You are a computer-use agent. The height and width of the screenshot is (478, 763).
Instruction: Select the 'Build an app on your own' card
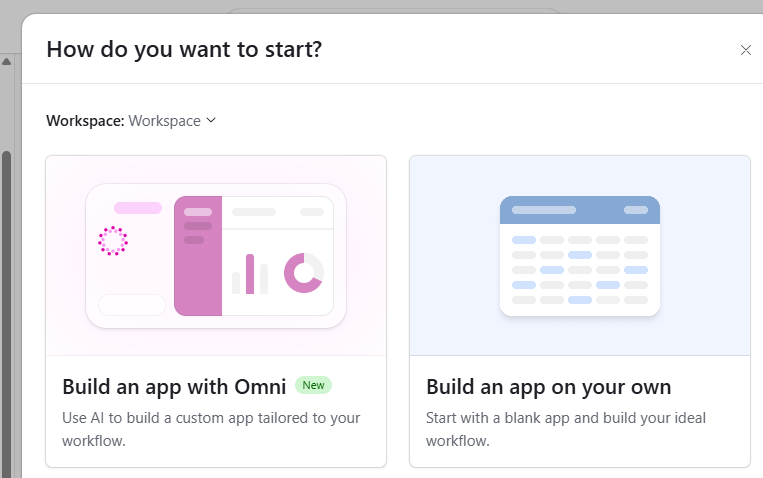[580, 312]
